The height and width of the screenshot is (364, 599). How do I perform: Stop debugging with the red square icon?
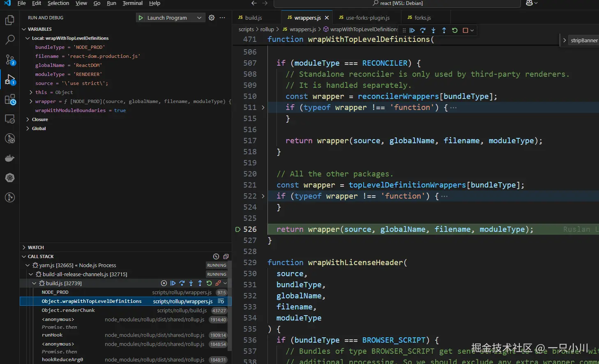pyautogui.click(x=465, y=30)
